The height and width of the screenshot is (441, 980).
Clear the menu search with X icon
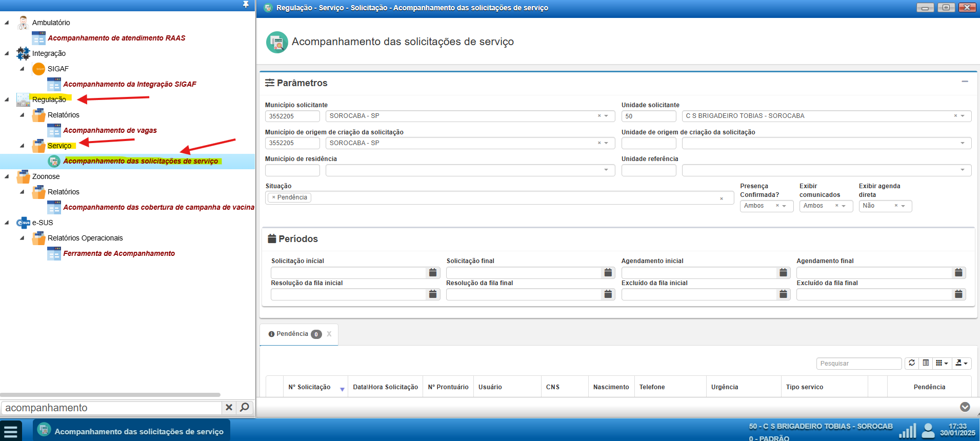229,407
